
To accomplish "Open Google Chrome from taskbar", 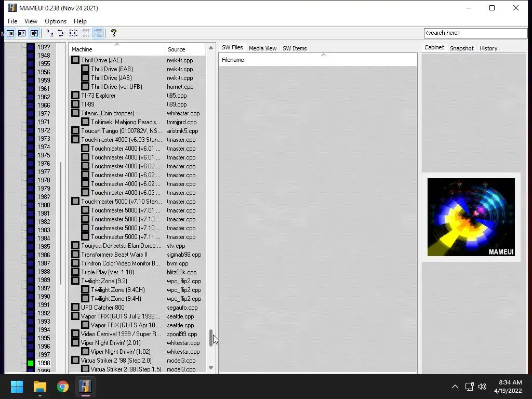I will (x=62, y=387).
